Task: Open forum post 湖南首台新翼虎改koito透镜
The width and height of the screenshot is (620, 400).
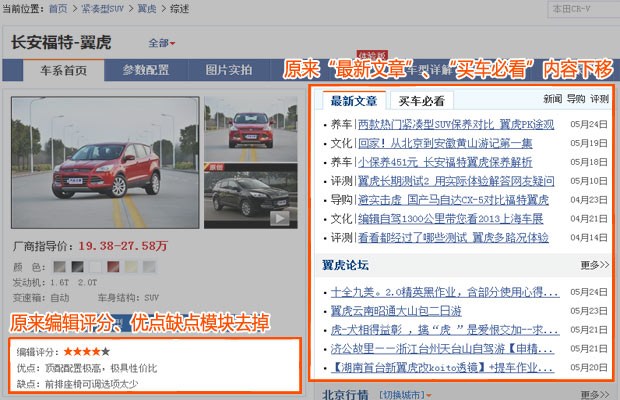Action: coord(442,368)
